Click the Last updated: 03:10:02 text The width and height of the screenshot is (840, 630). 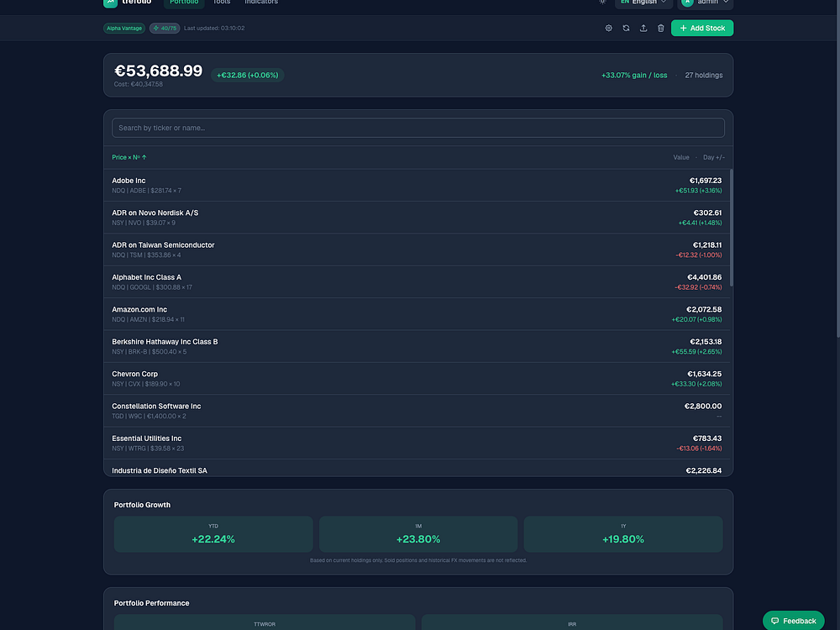tap(214, 28)
